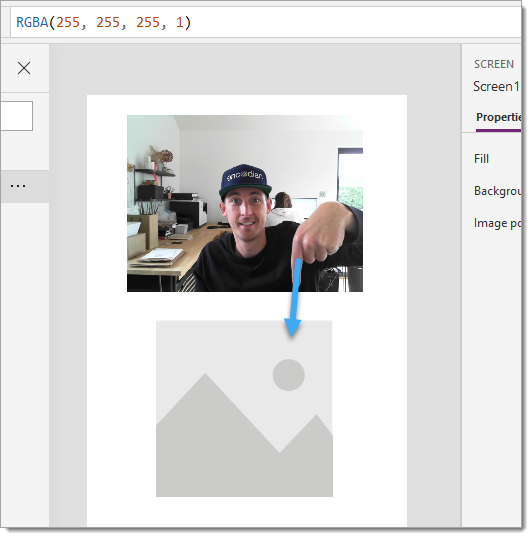Click the second 255 value in formula
The width and height of the screenshot is (532, 538).
point(108,23)
